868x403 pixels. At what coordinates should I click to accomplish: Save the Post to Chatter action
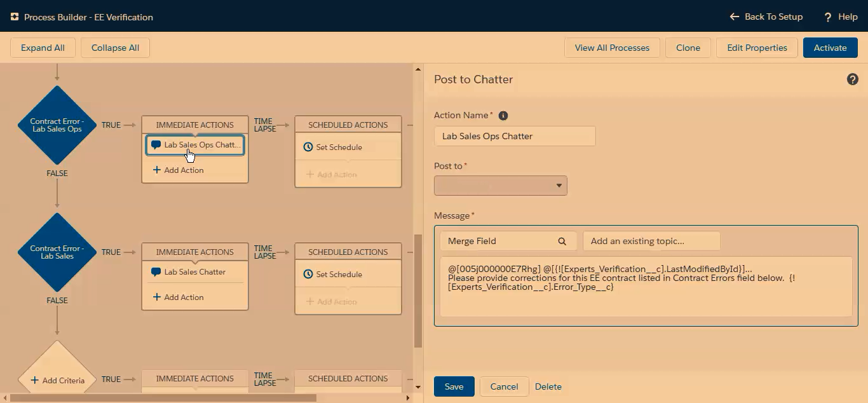coord(454,386)
